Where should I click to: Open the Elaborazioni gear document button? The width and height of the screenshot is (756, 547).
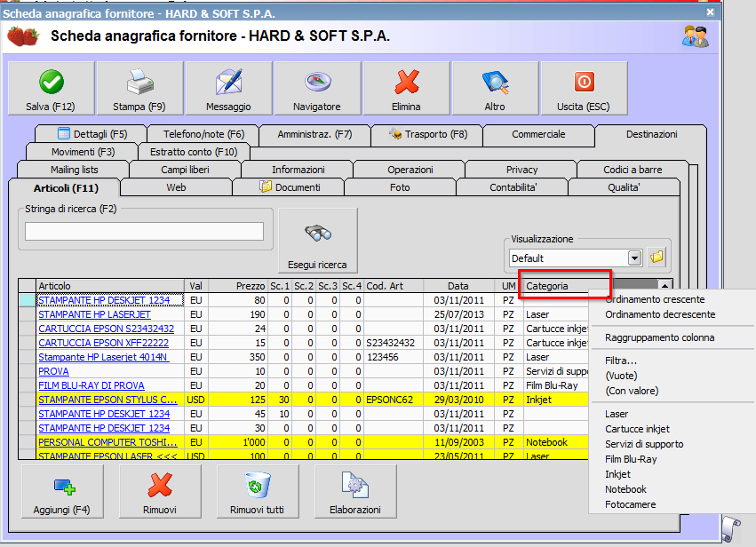[355, 492]
